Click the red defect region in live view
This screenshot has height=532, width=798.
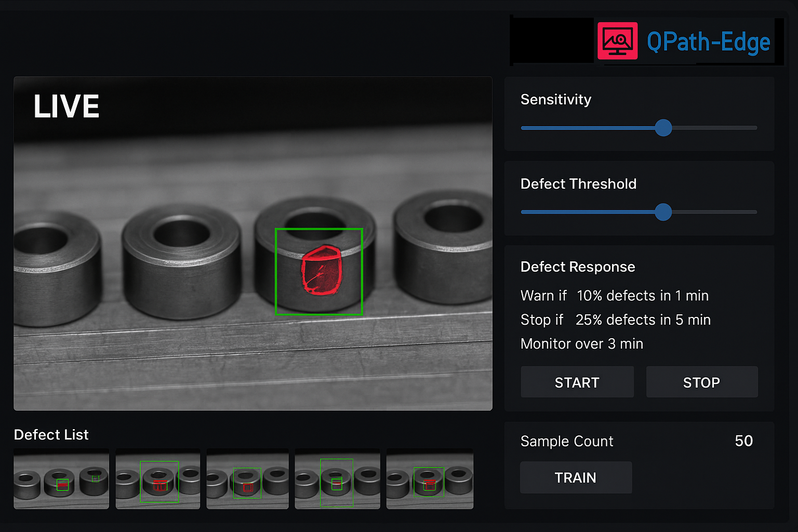click(x=321, y=271)
